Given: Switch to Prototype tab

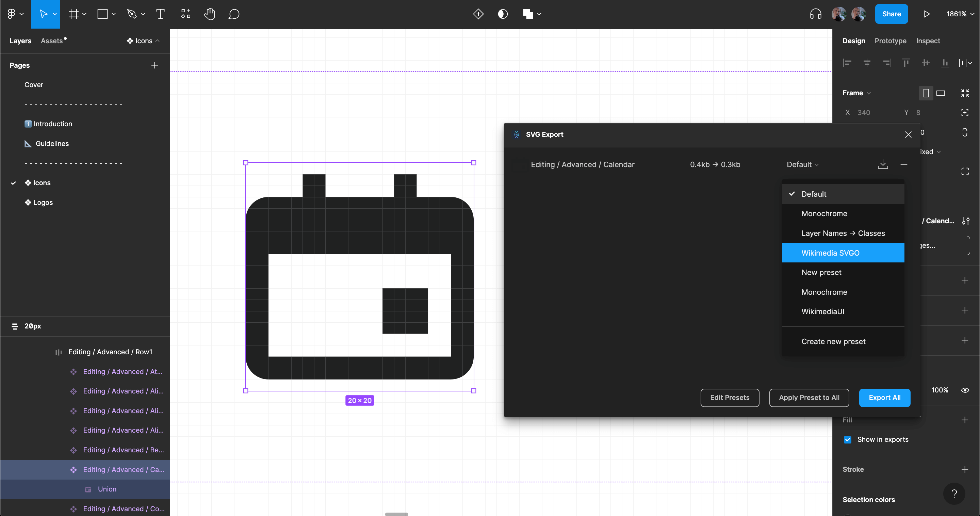Looking at the screenshot, I should point(891,41).
